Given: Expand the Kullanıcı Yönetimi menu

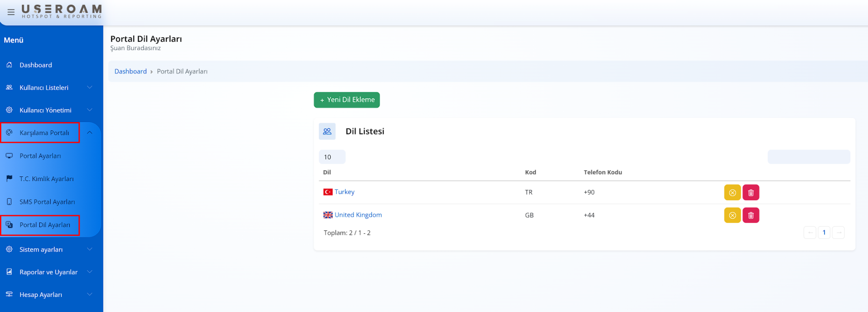Looking at the screenshot, I should (45, 110).
